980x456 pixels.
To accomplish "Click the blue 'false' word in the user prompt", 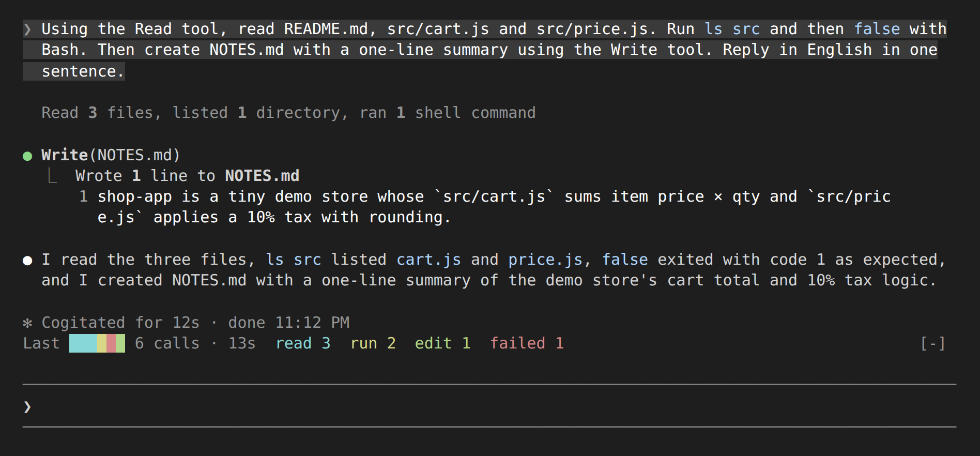I will coord(877,29).
